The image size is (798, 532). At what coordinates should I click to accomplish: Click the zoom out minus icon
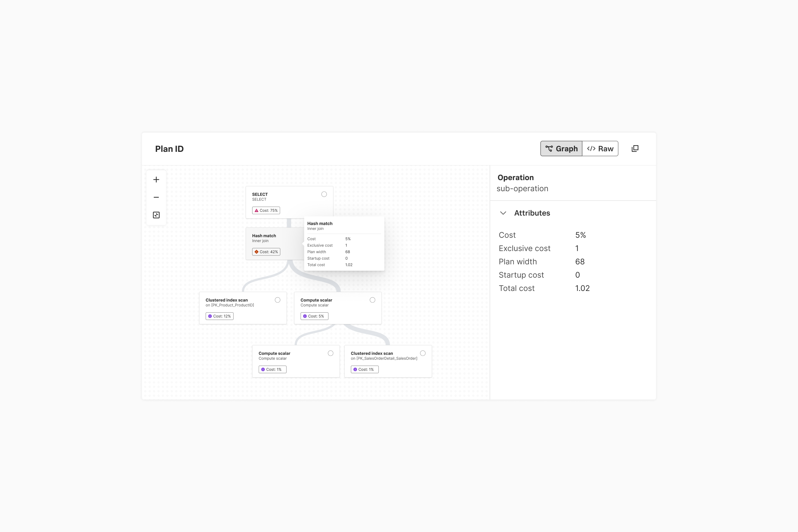[156, 197]
